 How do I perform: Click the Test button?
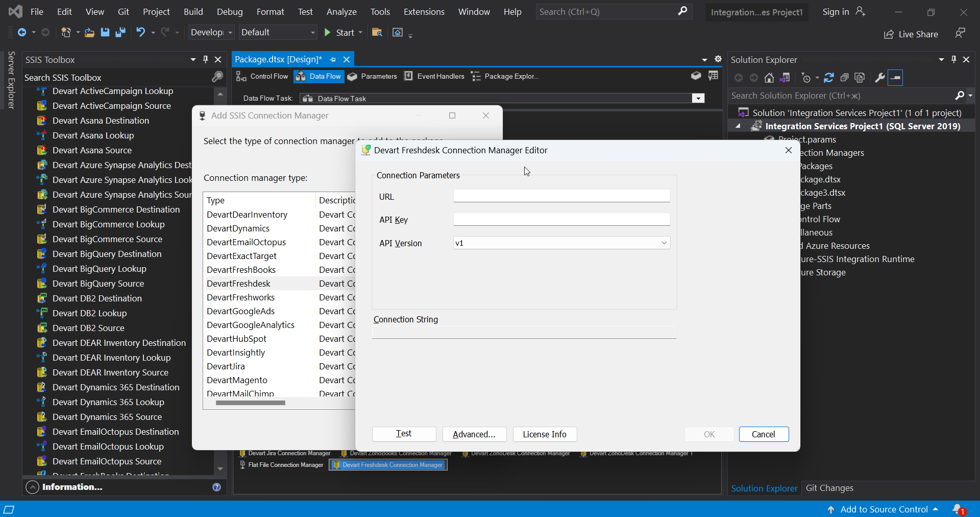click(403, 434)
